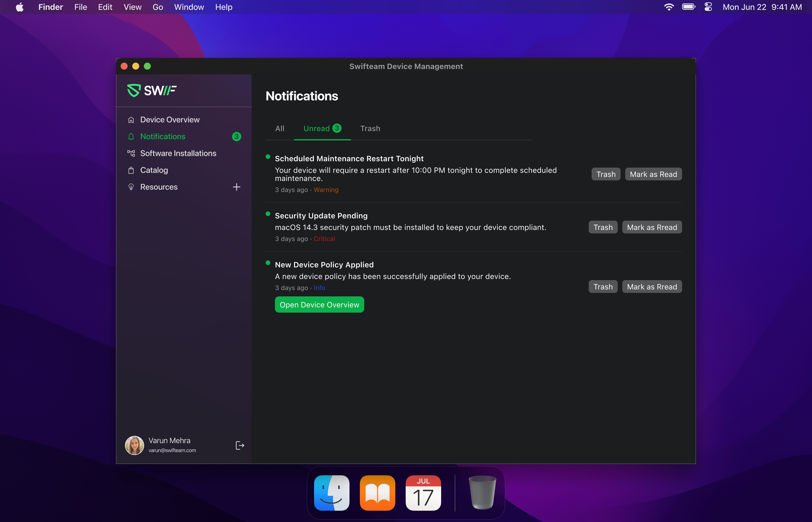This screenshot has width=812, height=522.
Task: Maximize the Swifteam Device Management window
Action: pos(147,66)
